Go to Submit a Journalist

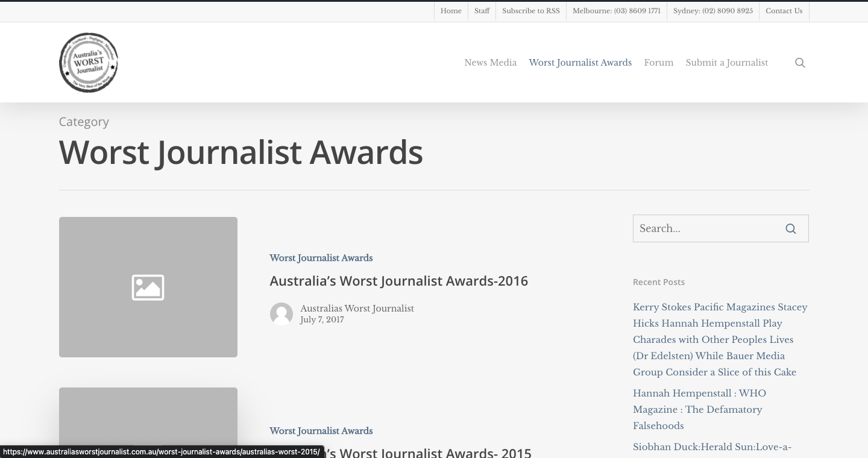[727, 63]
